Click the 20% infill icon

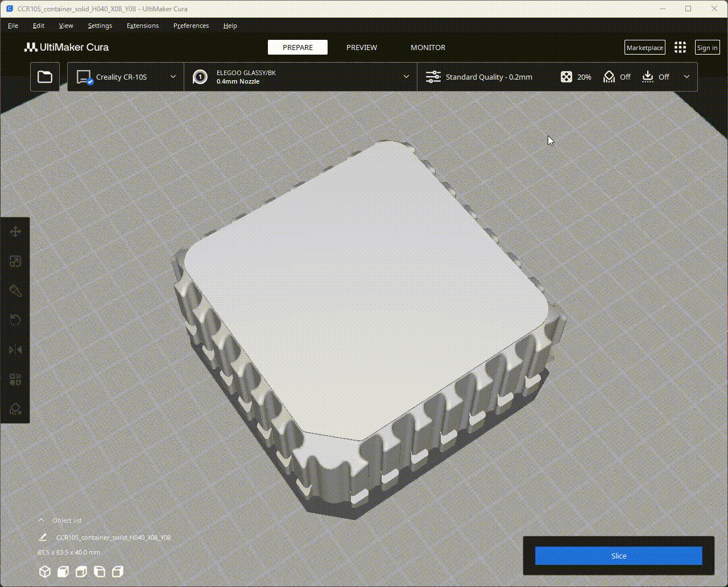click(x=566, y=77)
